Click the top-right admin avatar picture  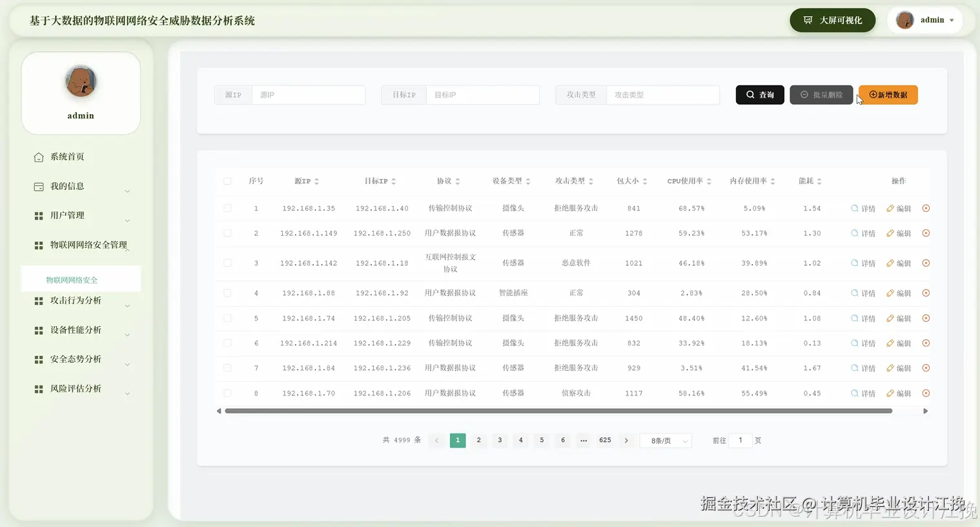905,20
